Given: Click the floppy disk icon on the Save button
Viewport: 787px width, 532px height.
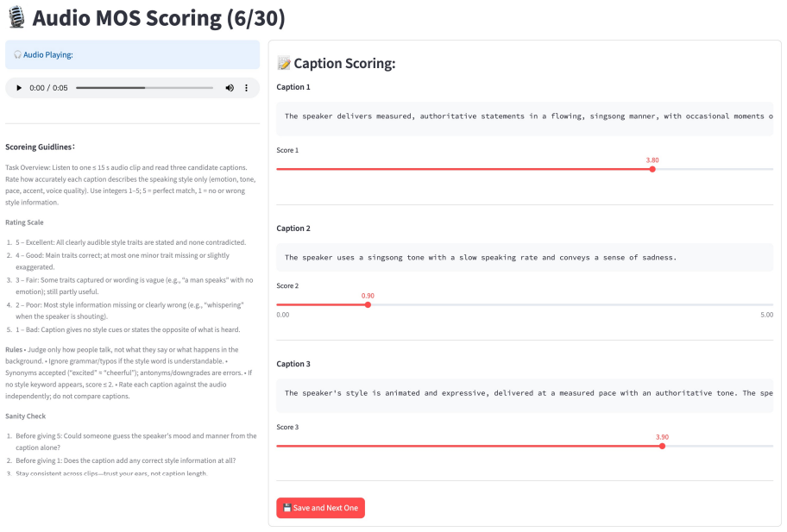Looking at the screenshot, I should [287, 508].
